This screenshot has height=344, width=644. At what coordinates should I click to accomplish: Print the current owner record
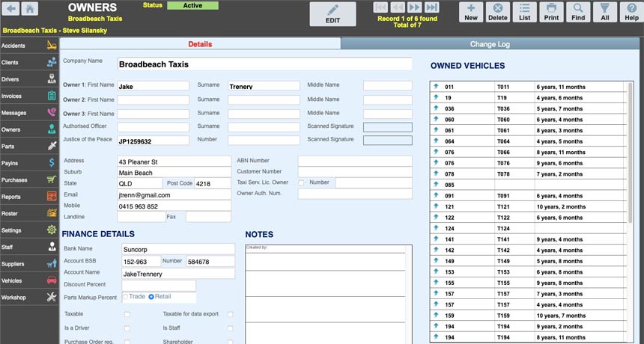click(551, 12)
